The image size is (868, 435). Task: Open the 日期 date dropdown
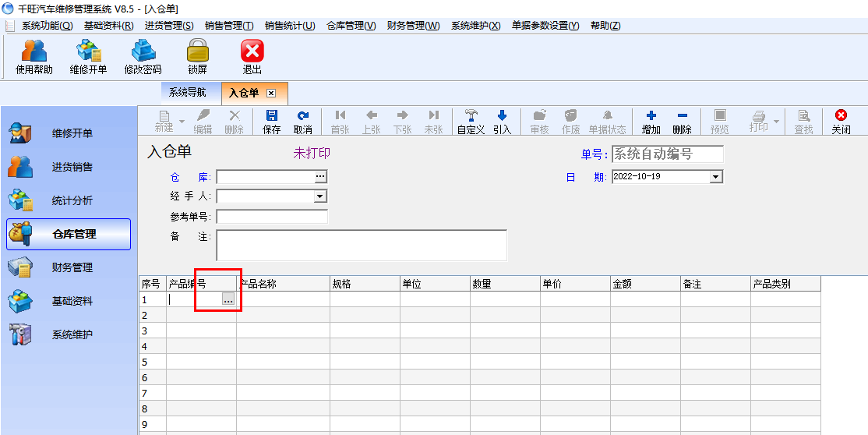[x=716, y=177]
